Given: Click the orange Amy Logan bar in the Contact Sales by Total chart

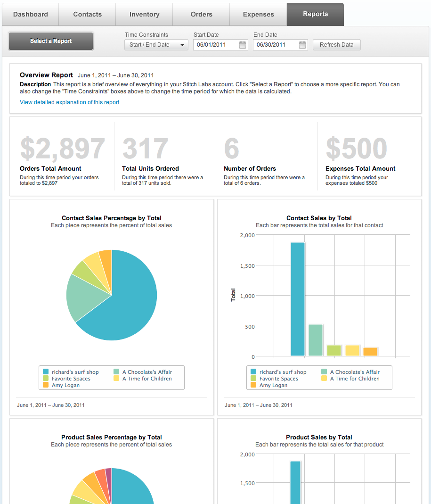Looking at the screenshot, I should click(x=370, y=352).
